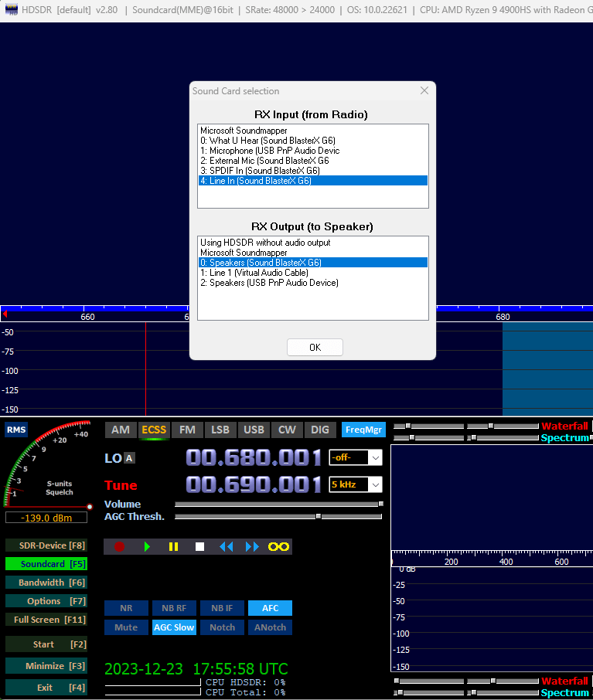Select '4: Line In (Sound BlasterX G6)' input
Image resolution: width=593 pixels, height=700 pixels.
[x=313, y=181]
